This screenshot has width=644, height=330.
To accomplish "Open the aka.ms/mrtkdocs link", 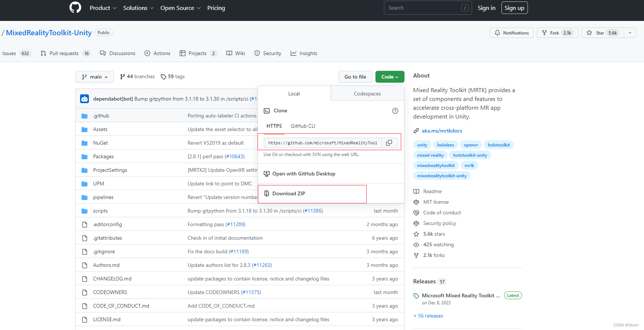I will (x=442, y=131).
